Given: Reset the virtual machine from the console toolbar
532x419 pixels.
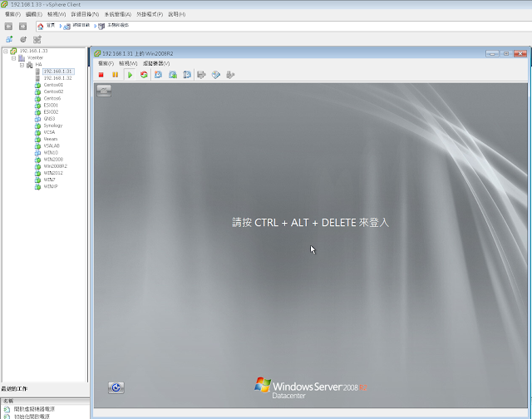Looking at the screenshot, I should [144, 75].
